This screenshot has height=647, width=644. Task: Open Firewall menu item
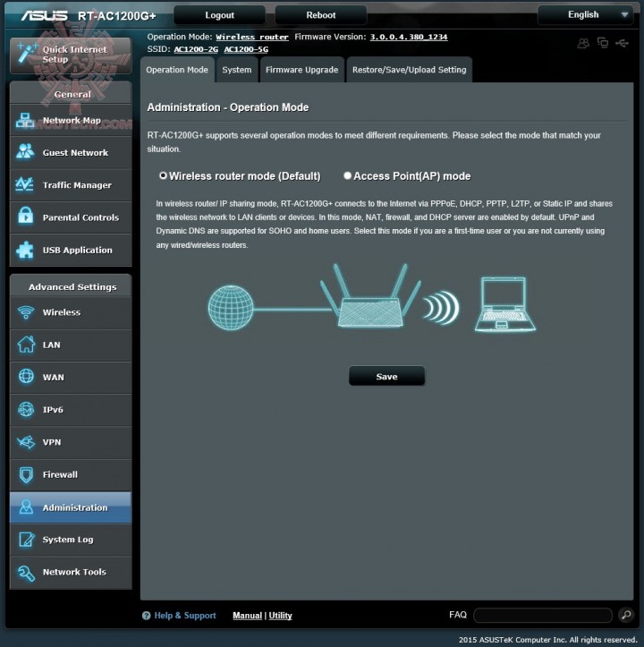point(71,475)
